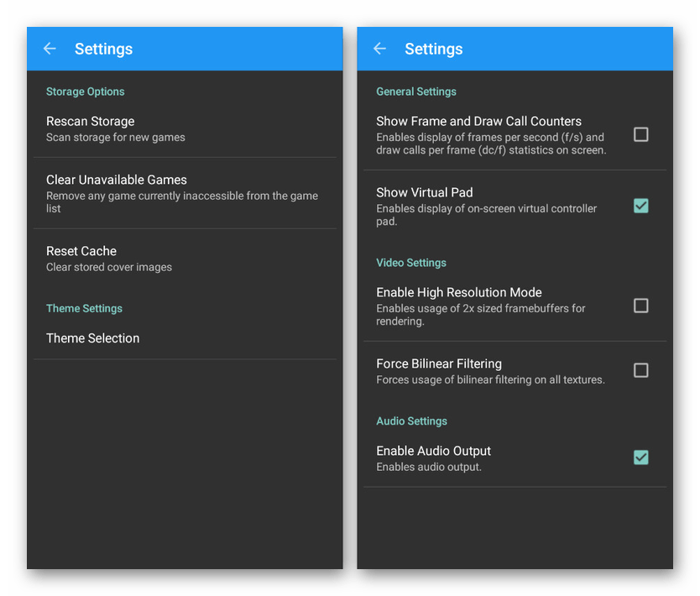Screen dimensions: 700x596
Task: Tick the Enable High Resolution Mode checkbox
Action: tap(640, 306)
